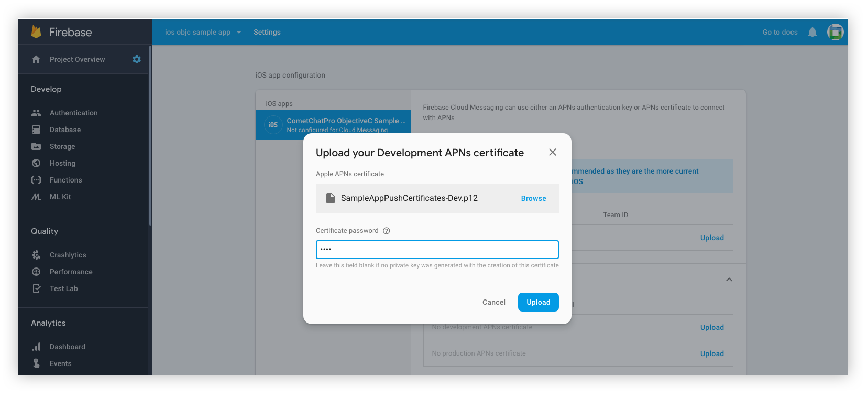Go to docs link in header
Screen dimensions: 868x397
coord(780,32)
